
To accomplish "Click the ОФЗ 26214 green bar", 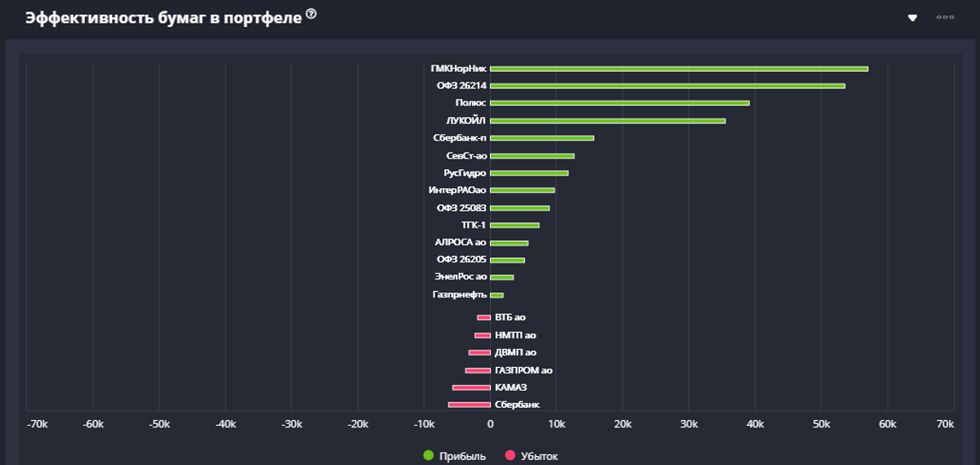I will click(667, 86).
